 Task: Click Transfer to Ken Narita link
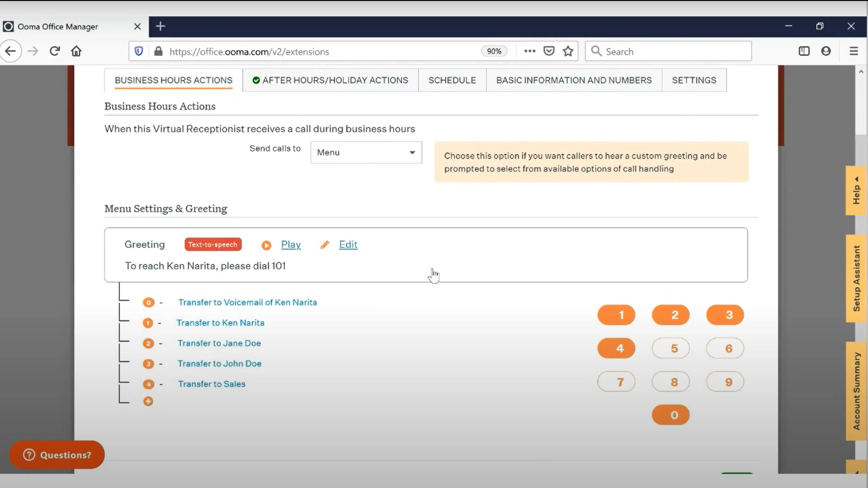tap(220, 322)
